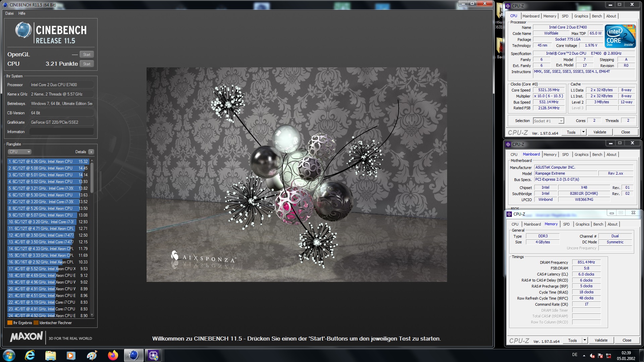Screen dimensions: 644x362
Task: Open the Hilfe menu
Action: [x=22, y=13]
